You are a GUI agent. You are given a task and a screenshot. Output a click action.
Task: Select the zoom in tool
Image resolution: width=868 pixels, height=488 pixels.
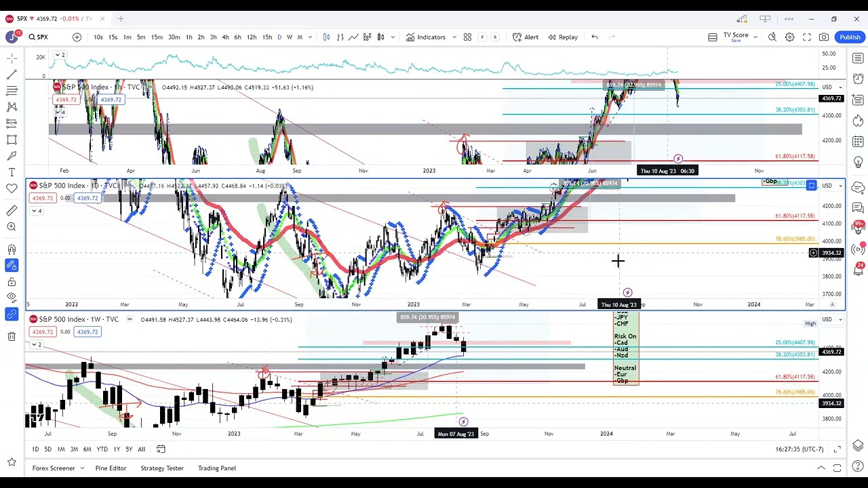pyautogui.click(x=12, y=227)
